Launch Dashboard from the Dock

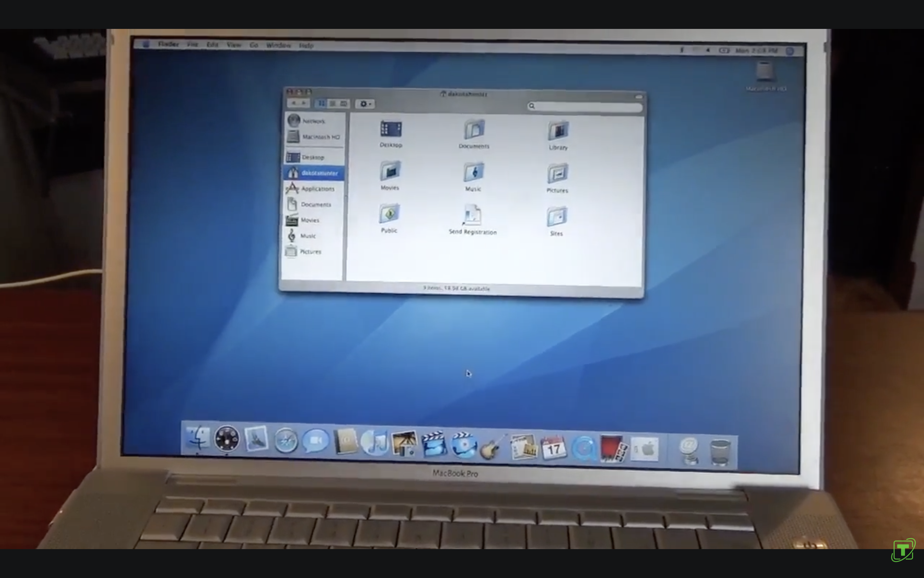pos(227,438)
